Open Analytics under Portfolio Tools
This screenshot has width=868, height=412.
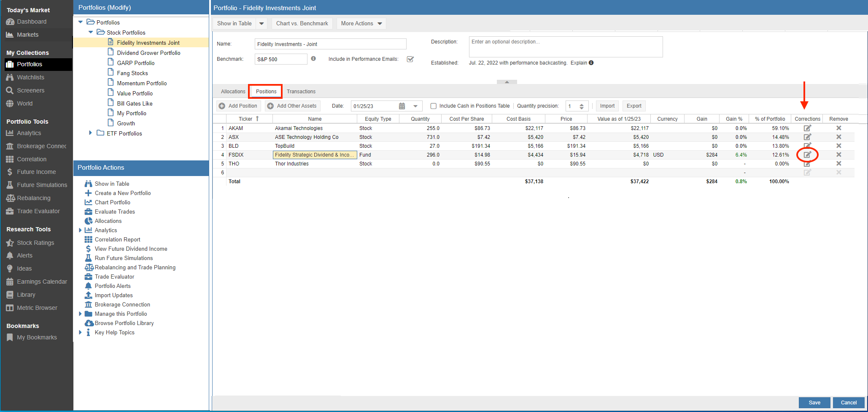coord(29,133)
